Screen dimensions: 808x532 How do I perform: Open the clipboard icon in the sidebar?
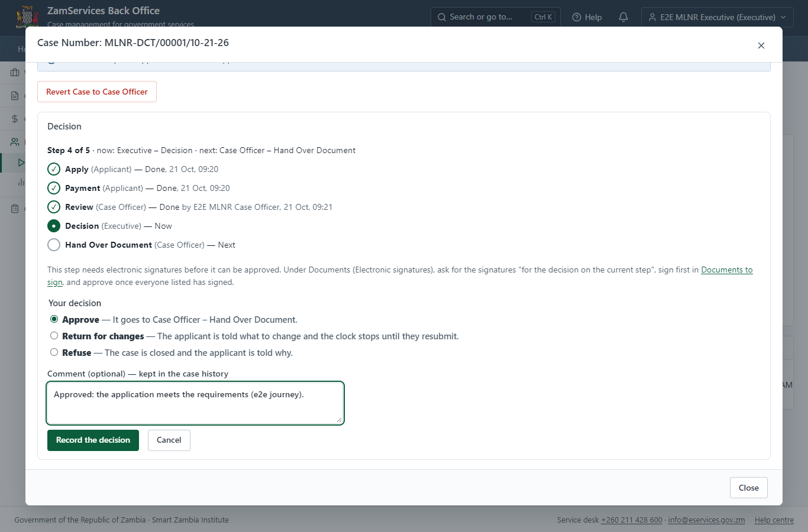click(x=15, y=209)
